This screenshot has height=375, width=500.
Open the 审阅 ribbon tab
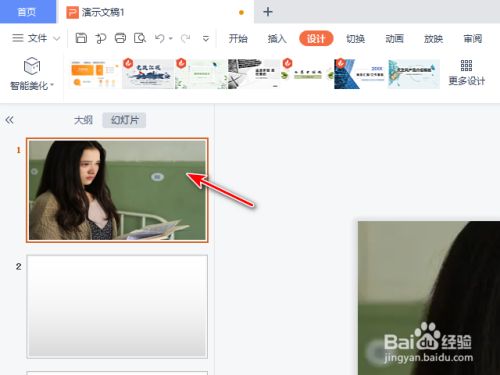tap(473, 39)
